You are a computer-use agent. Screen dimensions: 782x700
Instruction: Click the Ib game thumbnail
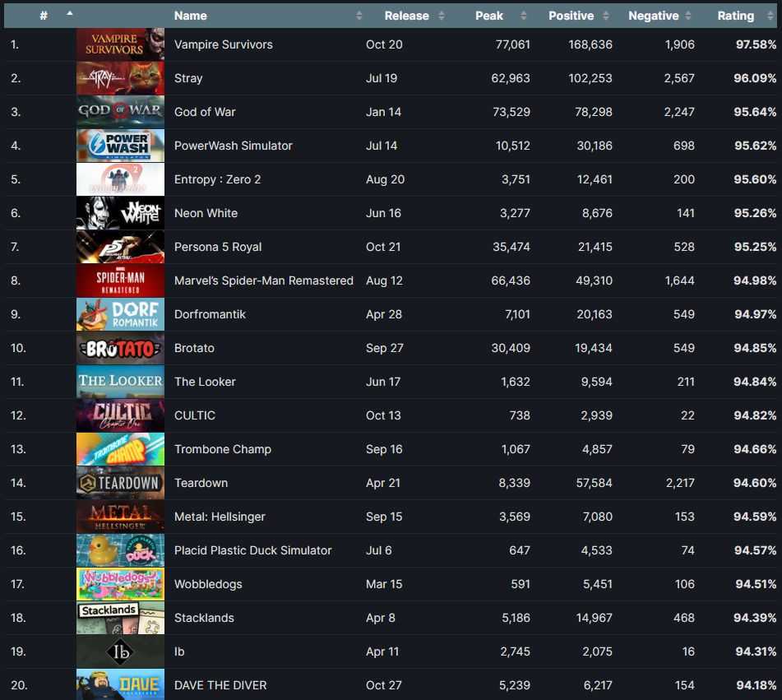click(x=120, y=651)
